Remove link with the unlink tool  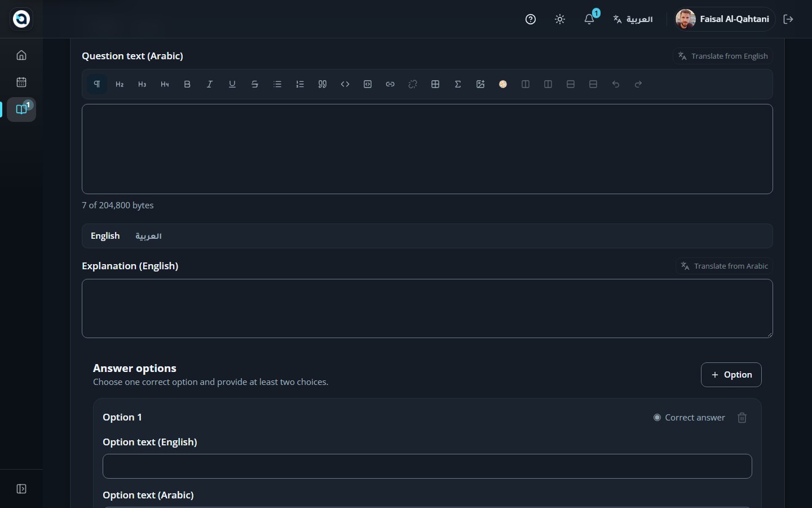(413, 84)
